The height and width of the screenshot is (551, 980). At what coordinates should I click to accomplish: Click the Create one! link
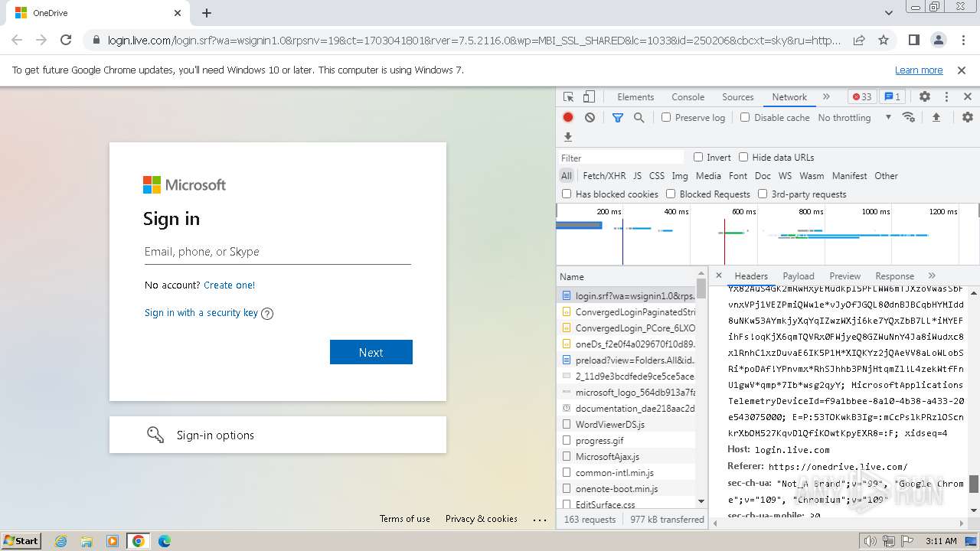click(230, 285)
